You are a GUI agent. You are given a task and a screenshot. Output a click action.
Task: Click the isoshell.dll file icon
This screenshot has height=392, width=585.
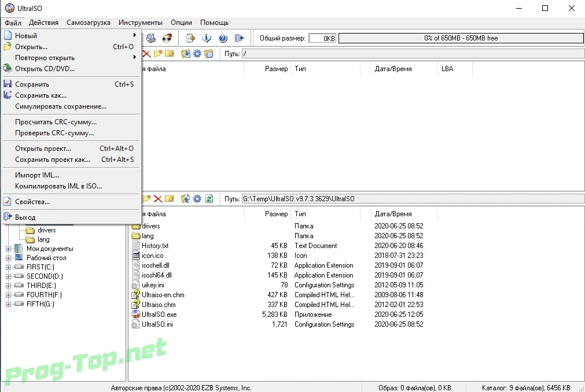tap(136, 265)
